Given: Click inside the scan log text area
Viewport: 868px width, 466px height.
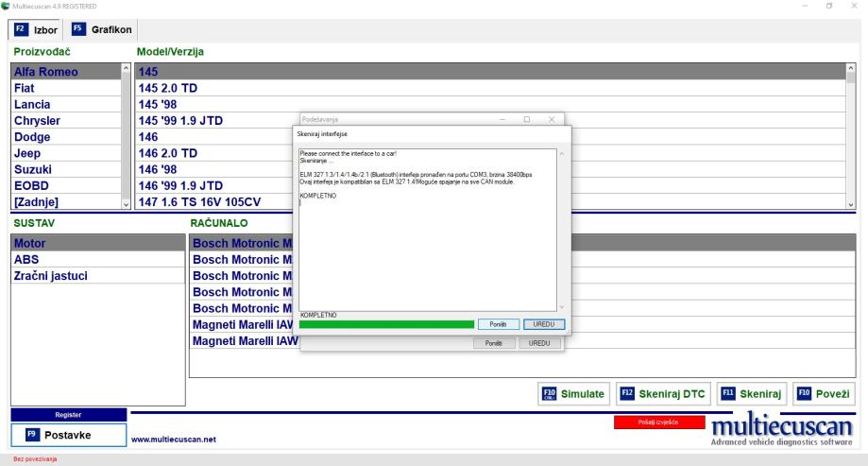Looking at the screenshot, I should (x=427, y=230).
